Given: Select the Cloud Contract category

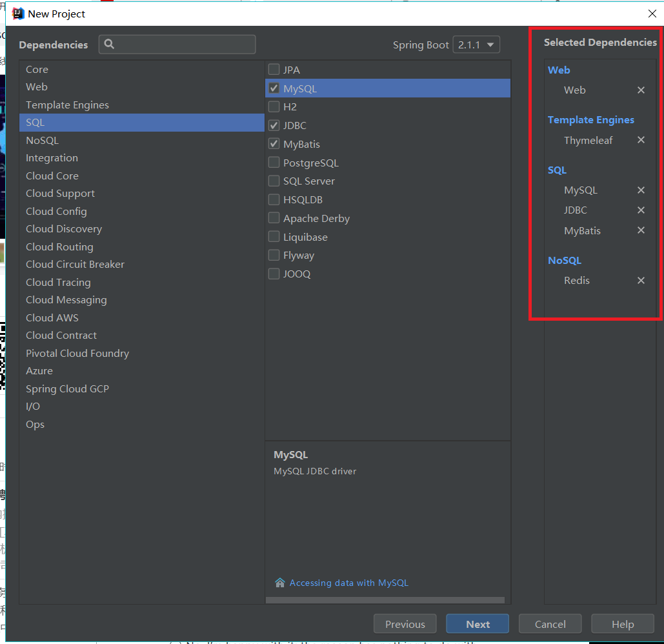Looking at the screenshot, I should coord(142,336).
